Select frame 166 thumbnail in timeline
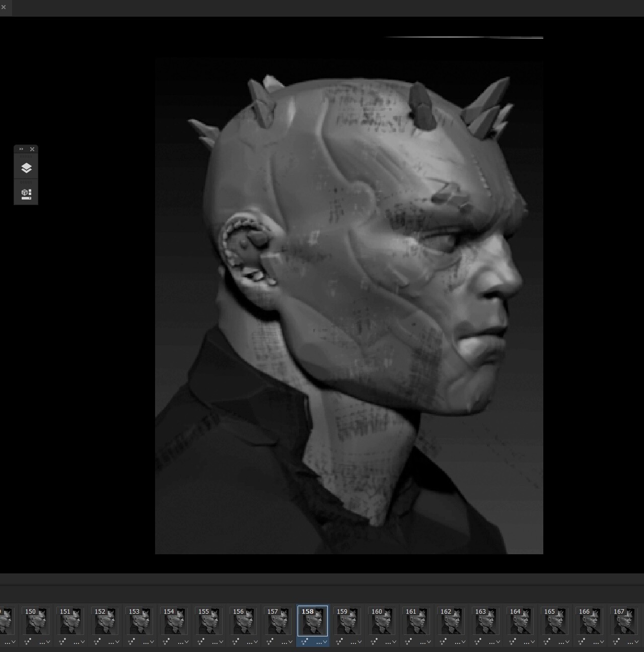This screenshot has height=652, width=644. pos(590,621)
